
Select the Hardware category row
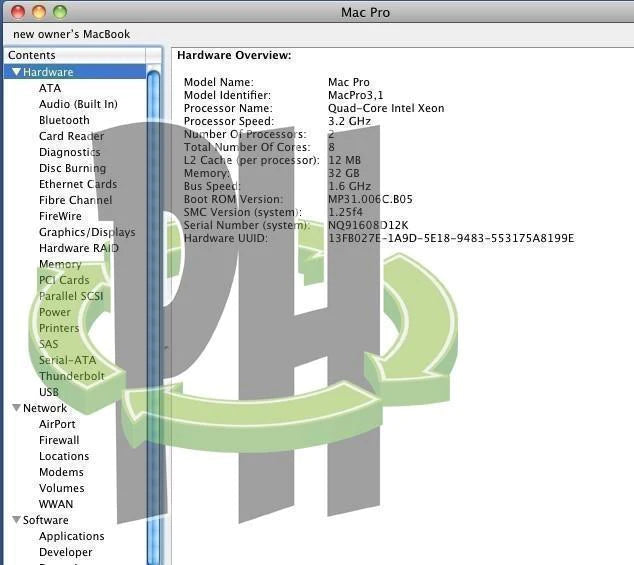click(48, 72)
